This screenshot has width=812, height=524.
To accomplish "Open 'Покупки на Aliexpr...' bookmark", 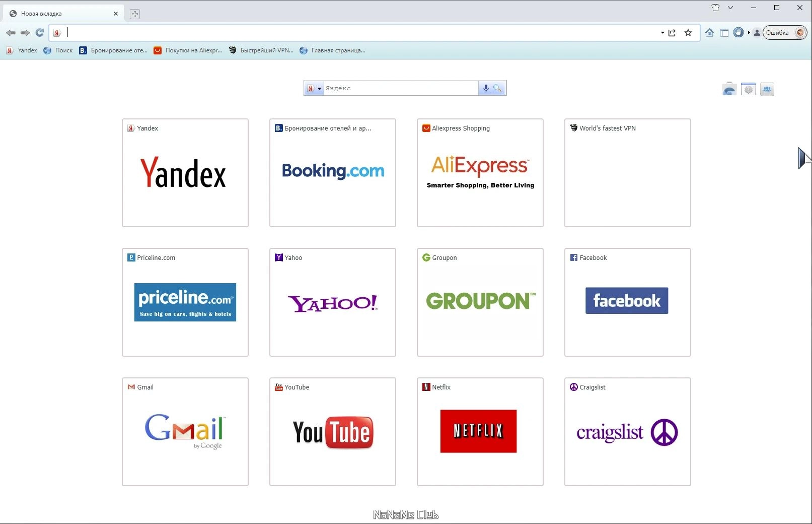I will (188, 50).
